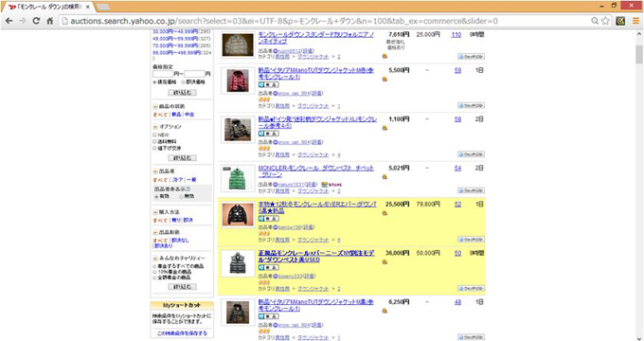The height and width of the screenshot is (341, 644).
Task: Select the 即決価格 radio button
Action: 183,82
